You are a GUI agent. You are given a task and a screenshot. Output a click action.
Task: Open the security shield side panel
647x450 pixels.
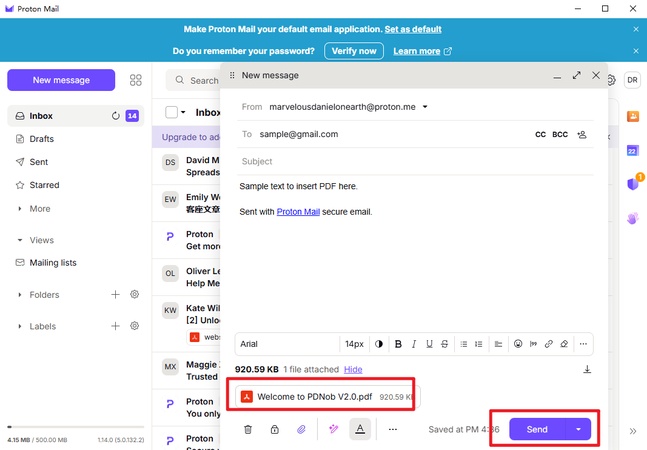click(x=633, y=183)
